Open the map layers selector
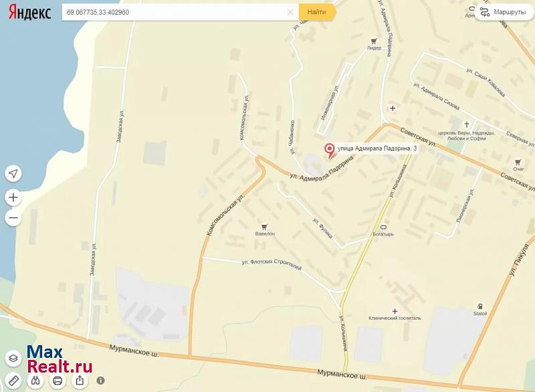This screenshot has width=535, height=392. (13, 359)
